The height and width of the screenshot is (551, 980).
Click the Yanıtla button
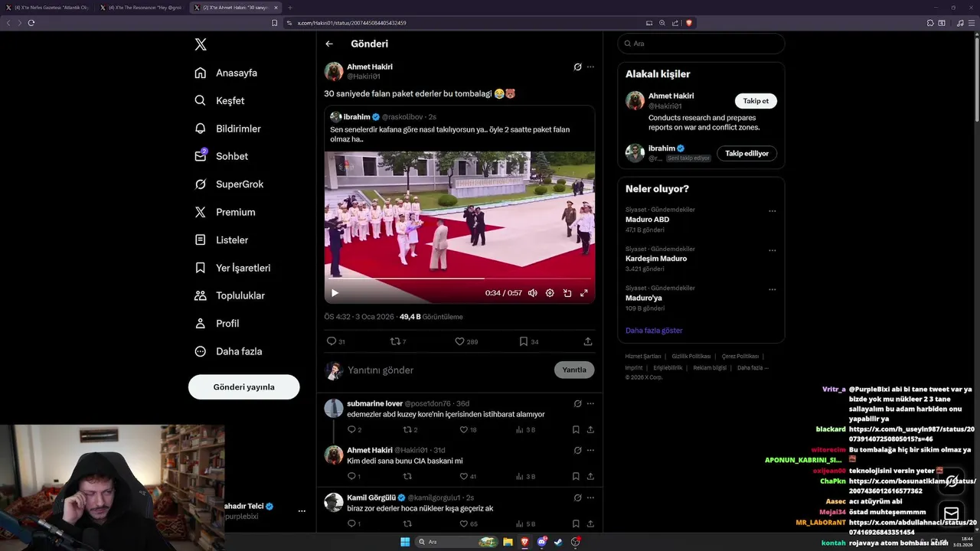(x=574, y=370)
